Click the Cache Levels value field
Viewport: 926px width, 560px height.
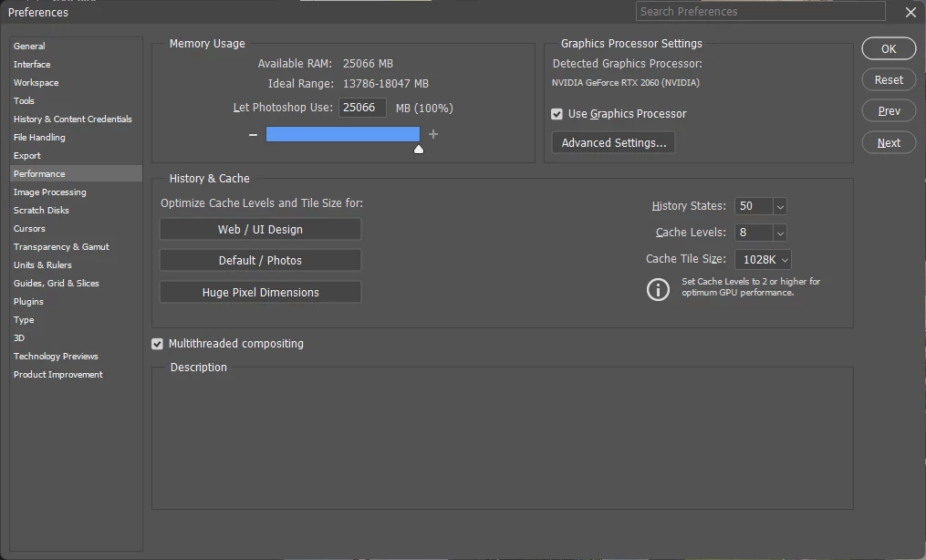754,233
